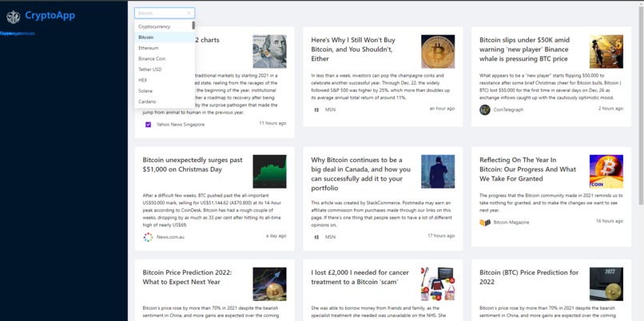
Task: Open "Why Bitcoin continues to be a big deal in Canada"
Action: click(361, 174)
